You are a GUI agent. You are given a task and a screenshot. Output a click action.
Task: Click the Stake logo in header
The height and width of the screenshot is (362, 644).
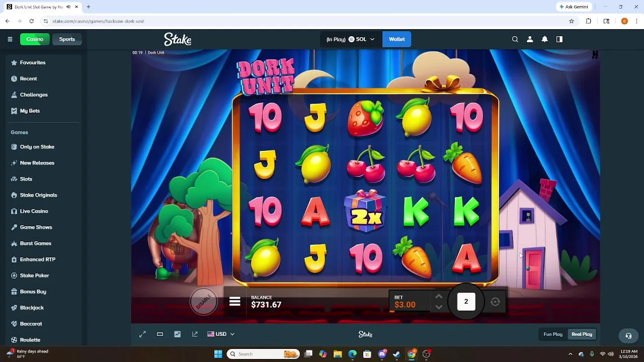pos(178,39)
